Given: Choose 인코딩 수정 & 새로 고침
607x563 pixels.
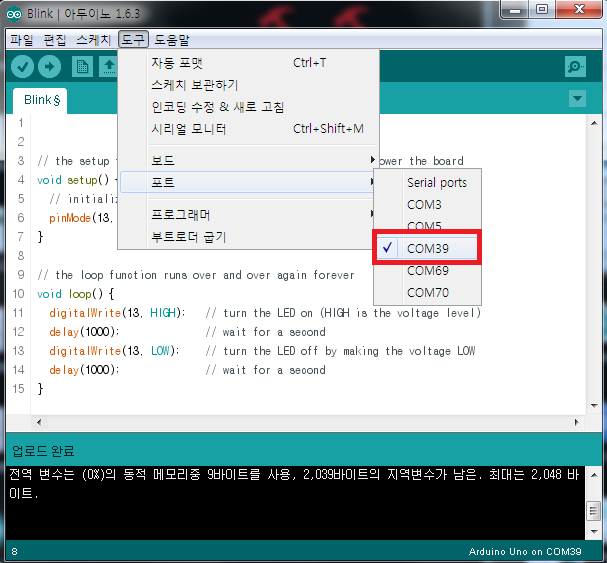Looking at the screenshot, I should coord(249,107).
